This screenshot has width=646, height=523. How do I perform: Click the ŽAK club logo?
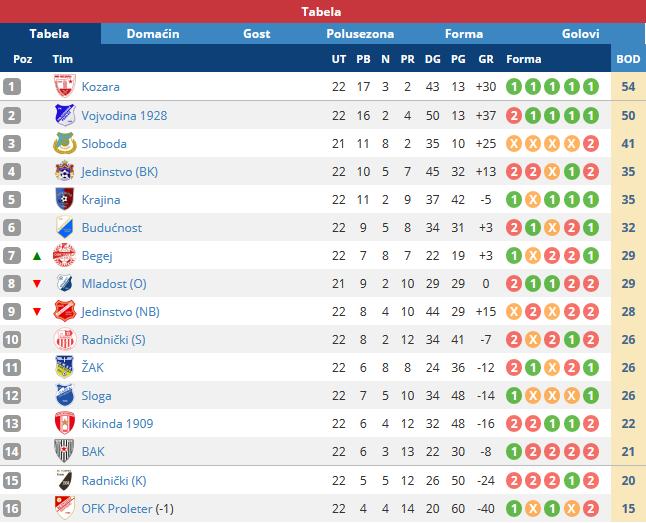click(x=64, y=367)
